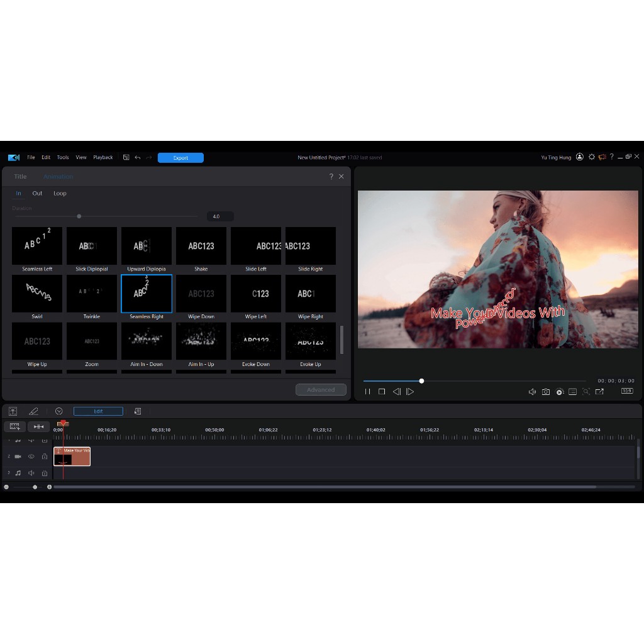
Task: Click the PowerDirector logo icon
Action: point(14,157)
